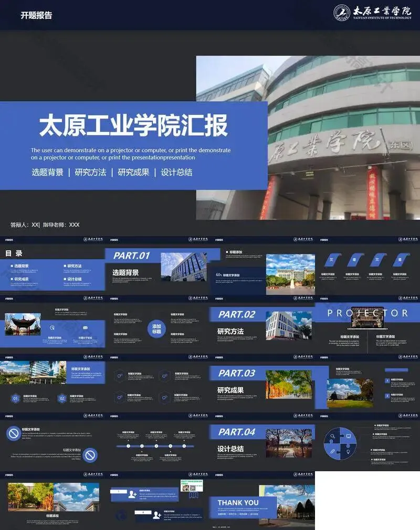Screen dimensions: 420x530
Task: Open the PART.02 研究方法 slide thumbnail
Action: (x=262, y=324)
